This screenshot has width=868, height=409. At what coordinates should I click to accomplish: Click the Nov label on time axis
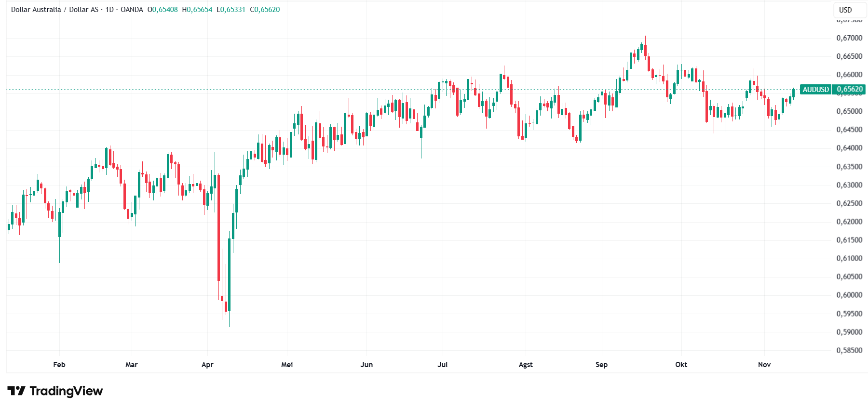(x=764, y=364)
